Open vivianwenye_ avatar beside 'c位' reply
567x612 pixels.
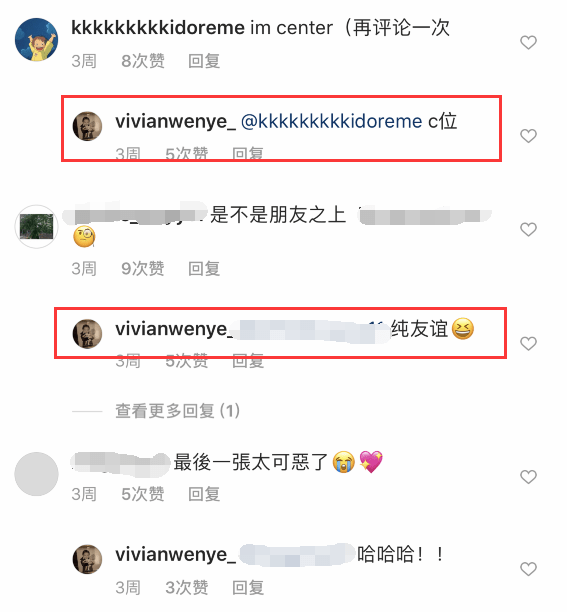[x=87, y=126]
